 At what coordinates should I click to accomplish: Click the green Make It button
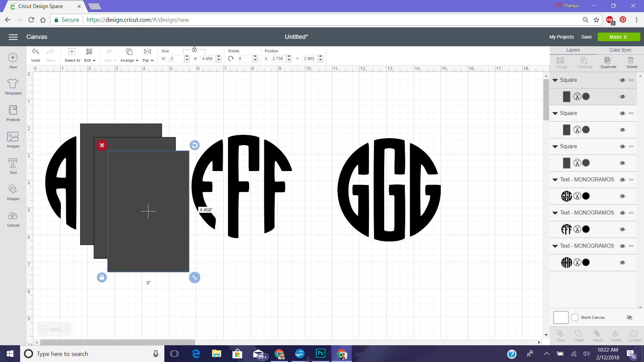(x=619, y=37)
